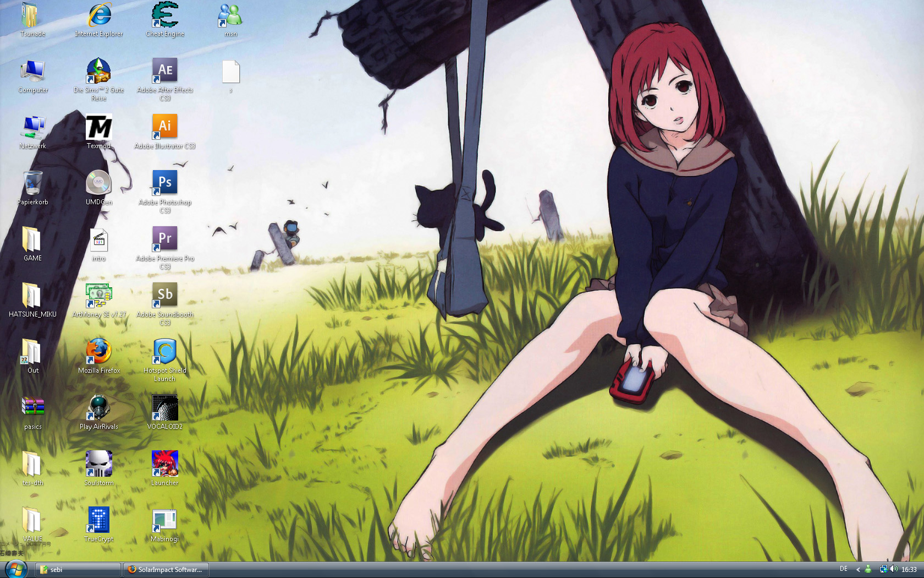Select the Adobe Photoshop CS3 shortcut

click(x=165, y=183)
